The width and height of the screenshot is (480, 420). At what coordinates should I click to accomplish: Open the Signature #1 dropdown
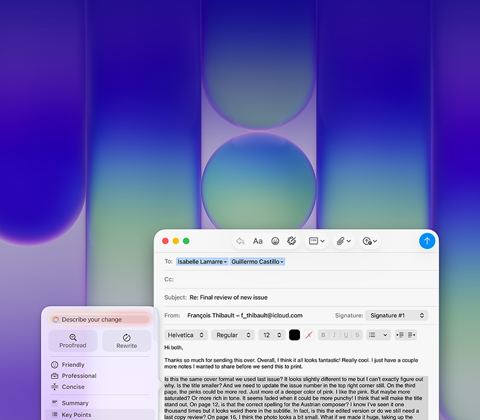(x=397, y=315)
